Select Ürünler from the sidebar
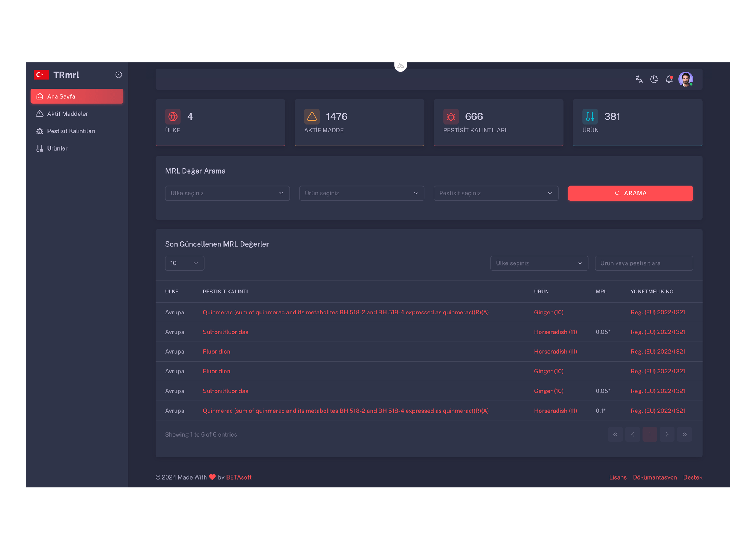The height and width of the screenshot is (550, 756). tap(57, 148)
